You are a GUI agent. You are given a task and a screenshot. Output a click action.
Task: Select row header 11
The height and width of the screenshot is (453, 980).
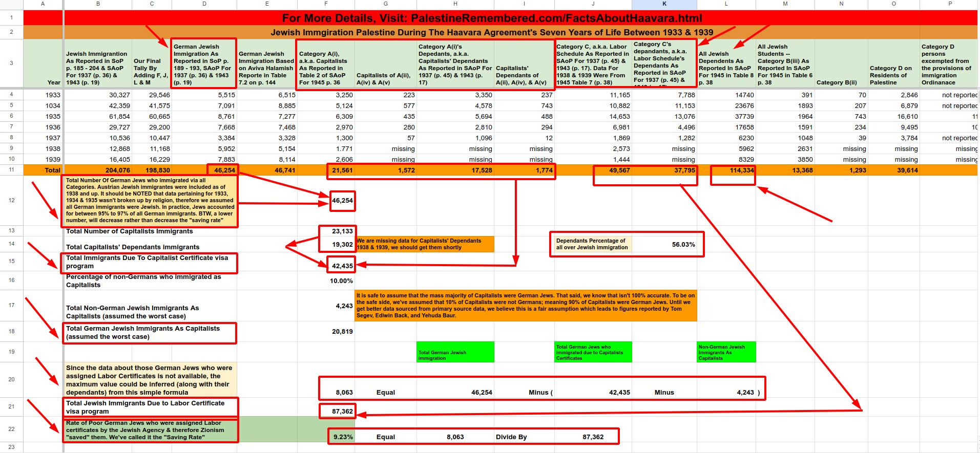pyautogui.click(x=11, y=170)
